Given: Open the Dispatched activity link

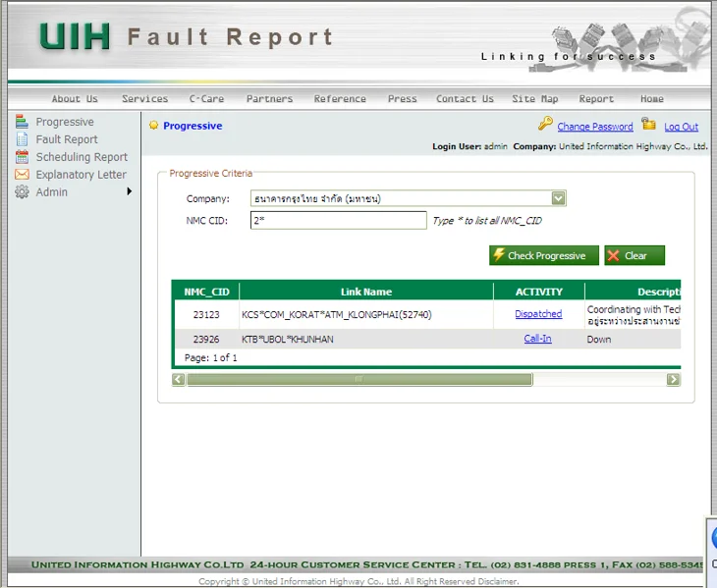Looking at the screenshot, I should (x=538, y=314).
